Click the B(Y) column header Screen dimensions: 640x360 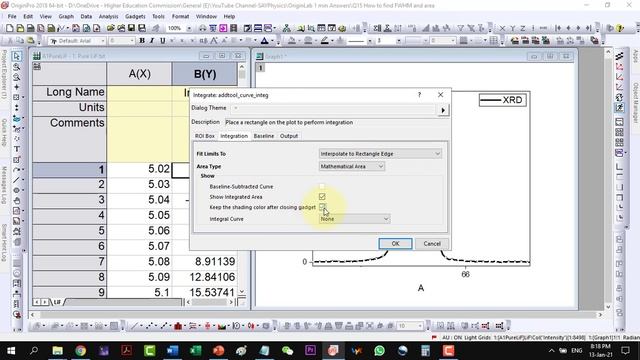[204, 74]
